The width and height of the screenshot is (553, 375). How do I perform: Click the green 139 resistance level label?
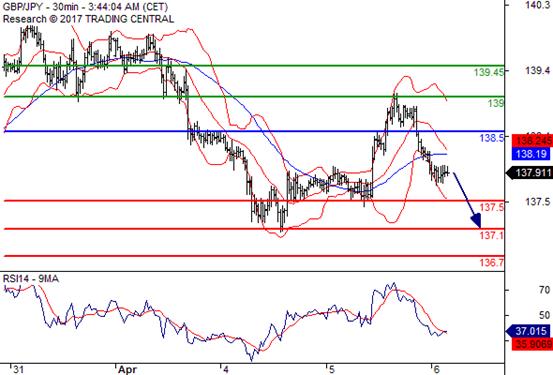point(496,103)
